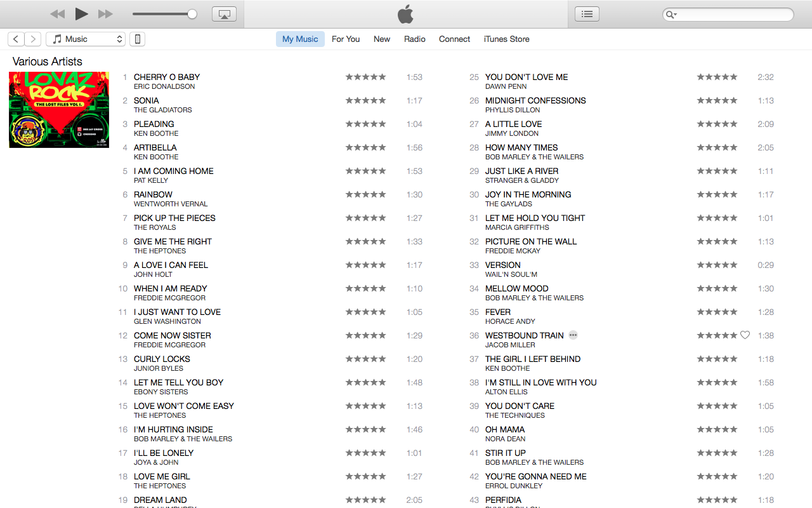Open the AirPlay output menu
This screenshot has height=508, width=812.
[224, 14]
